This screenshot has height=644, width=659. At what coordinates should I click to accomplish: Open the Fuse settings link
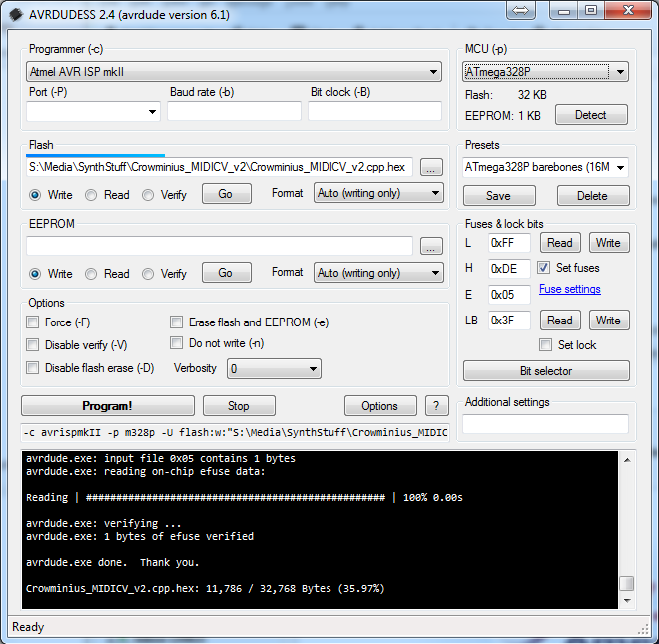(570, 289)
